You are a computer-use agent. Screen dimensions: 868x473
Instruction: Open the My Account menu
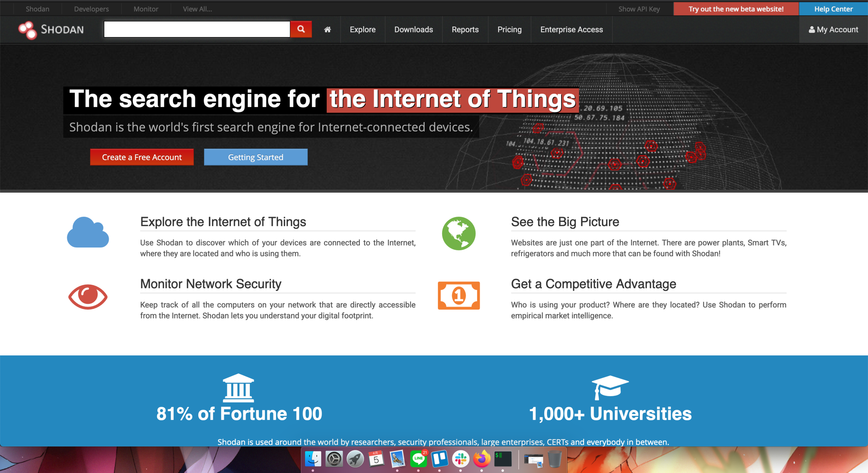(833, 29)
